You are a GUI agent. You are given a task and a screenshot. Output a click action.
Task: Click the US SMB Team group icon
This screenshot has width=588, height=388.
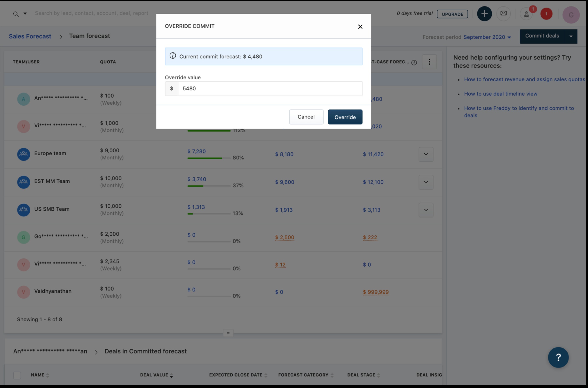23,210
